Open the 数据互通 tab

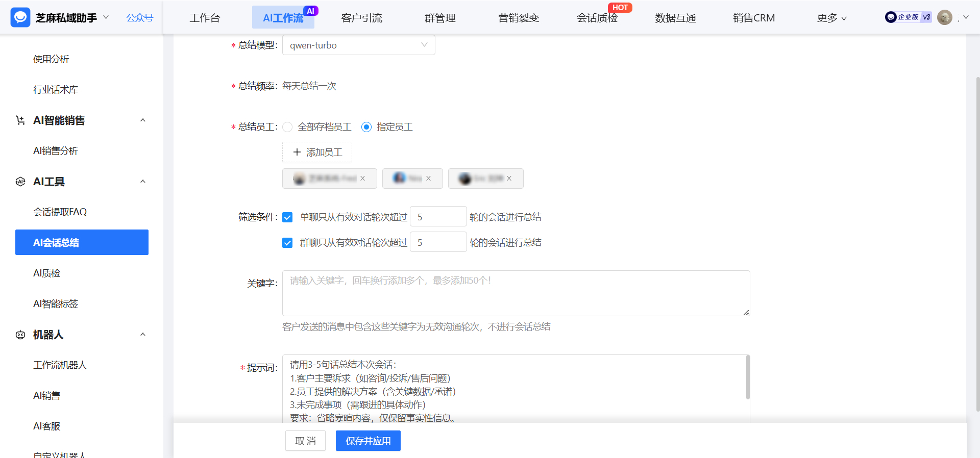(675, 18)
